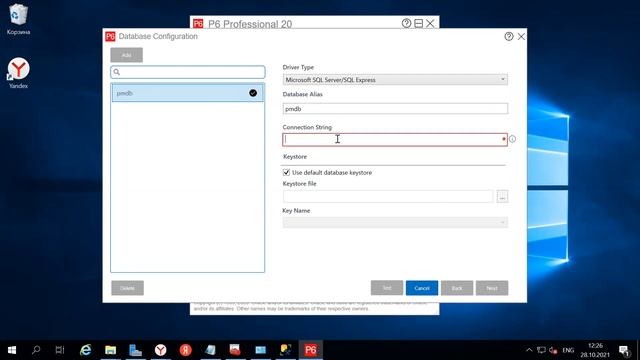Click the Test button
640x360 pixels.
387,288
